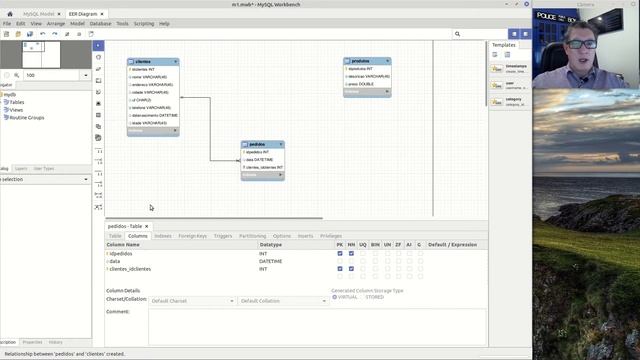Click the second icon under Templates
This screenshot has width=640, height=360.
coord(507,55)
